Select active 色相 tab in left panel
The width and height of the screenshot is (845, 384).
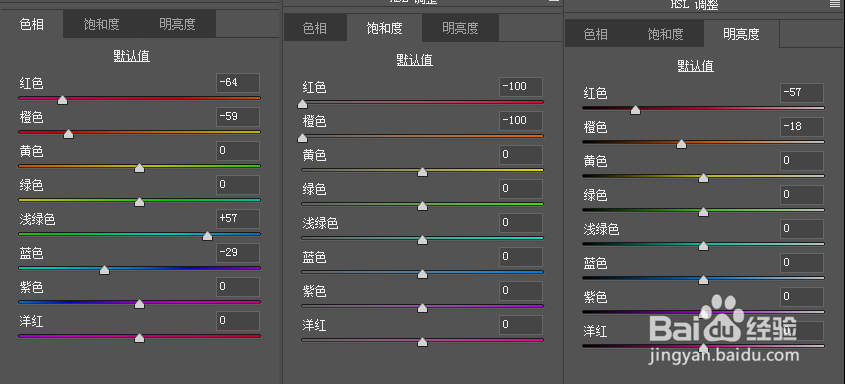point(32,24)
